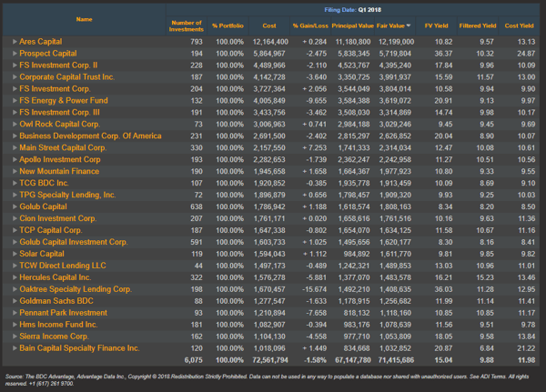Sort by Principal Value column header

pyautogui.click(x=353, y=25)
